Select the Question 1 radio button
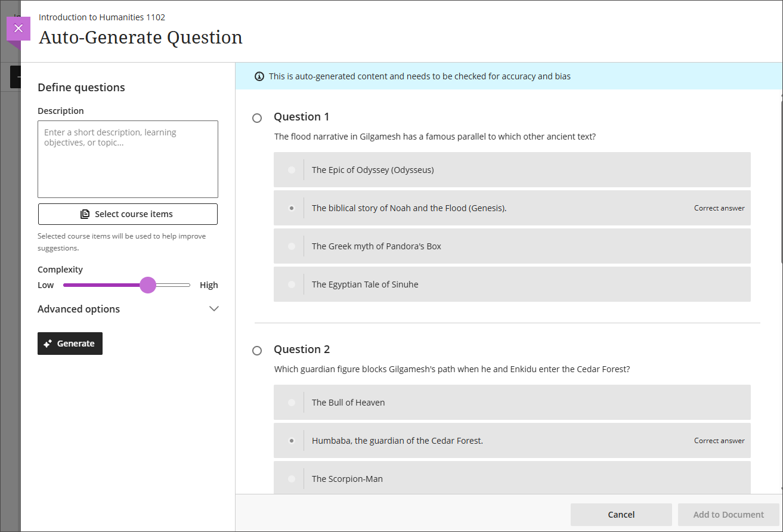This screenshot has width=783, height=532. pos(256,117)
